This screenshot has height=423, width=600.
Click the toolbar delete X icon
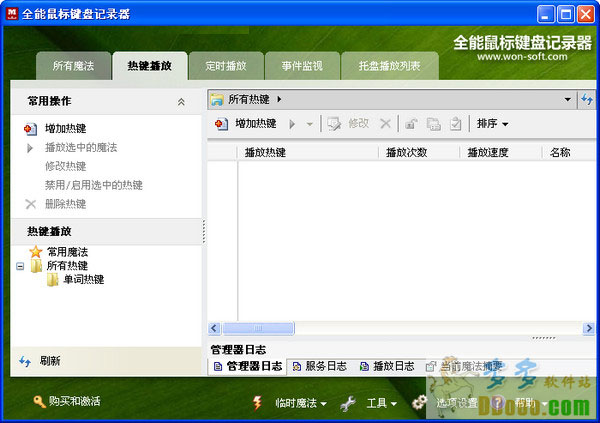[385, 124]
